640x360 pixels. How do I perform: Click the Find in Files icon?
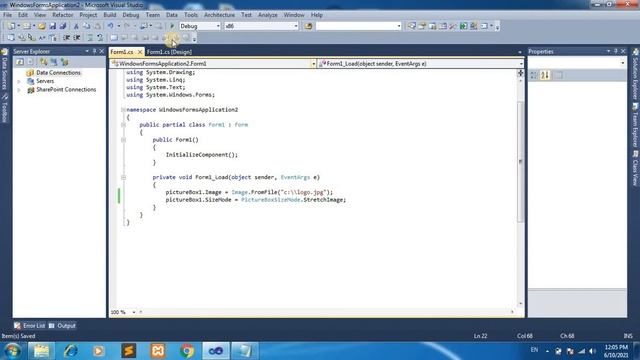[308, 26]
